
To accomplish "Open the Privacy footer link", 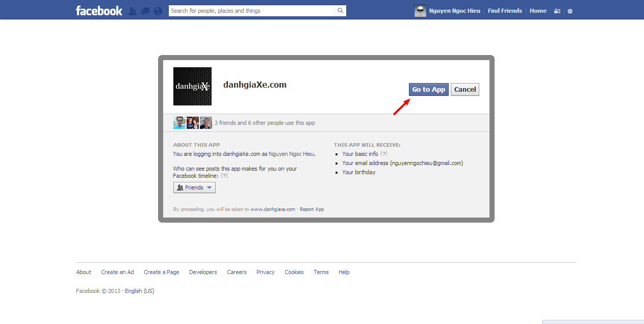I will click(265, 272).
